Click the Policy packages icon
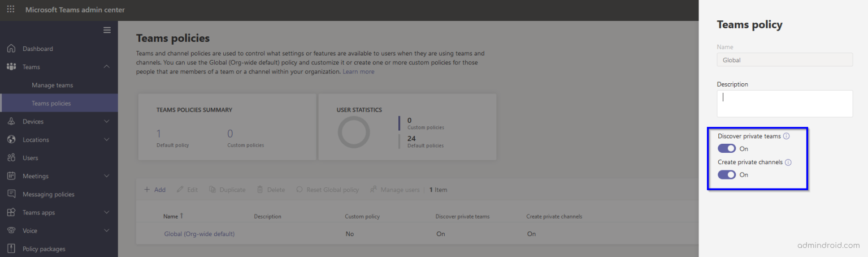The width and height of the screenshot is (868, 257). pyautogui.click(x=11, y=249)
